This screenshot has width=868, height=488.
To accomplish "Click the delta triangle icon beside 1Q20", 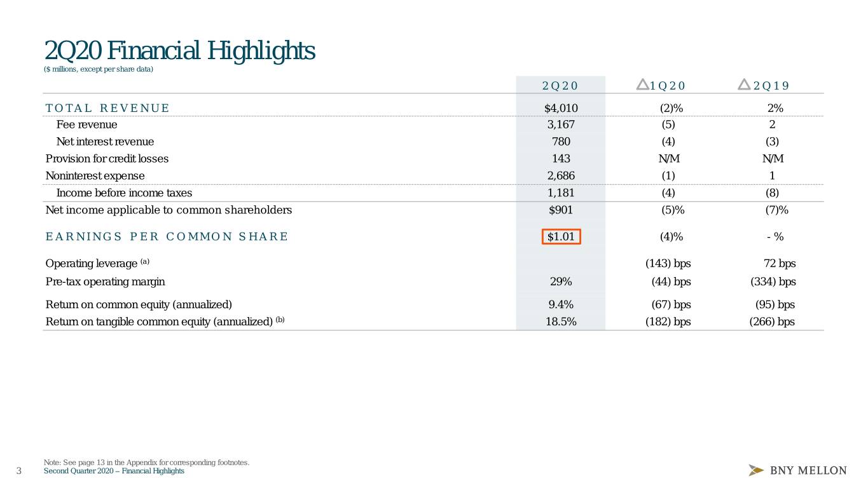I will (x=642, y=85).
